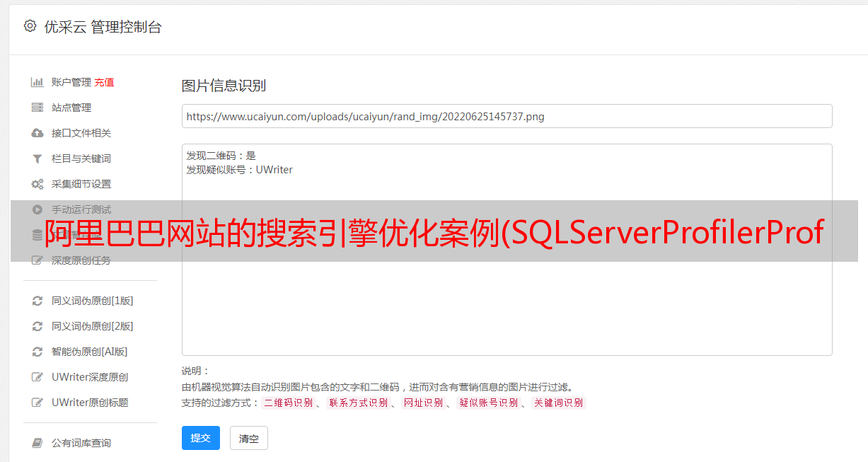Open UWriter原创标题 in the sidebar
Image resolution: width=868 pixels, height=462 pixels.
point(90,403)
